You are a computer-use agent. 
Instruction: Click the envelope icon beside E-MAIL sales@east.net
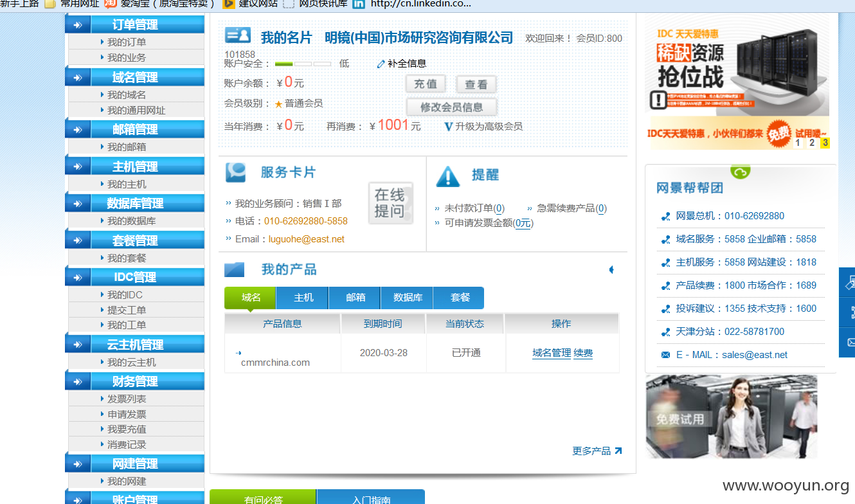pos(665,355)
